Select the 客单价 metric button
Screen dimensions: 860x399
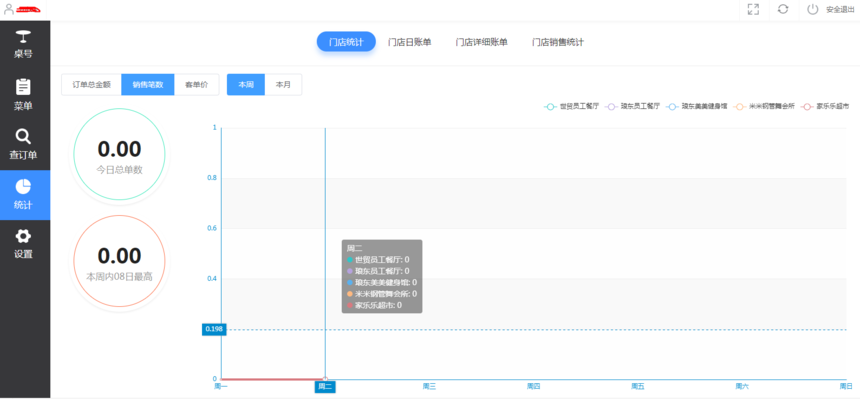pos(196,85)
